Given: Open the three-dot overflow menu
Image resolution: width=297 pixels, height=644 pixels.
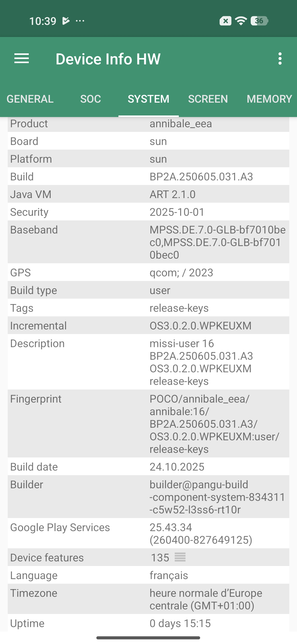Looking at the screenshot, I should [280, 59].
